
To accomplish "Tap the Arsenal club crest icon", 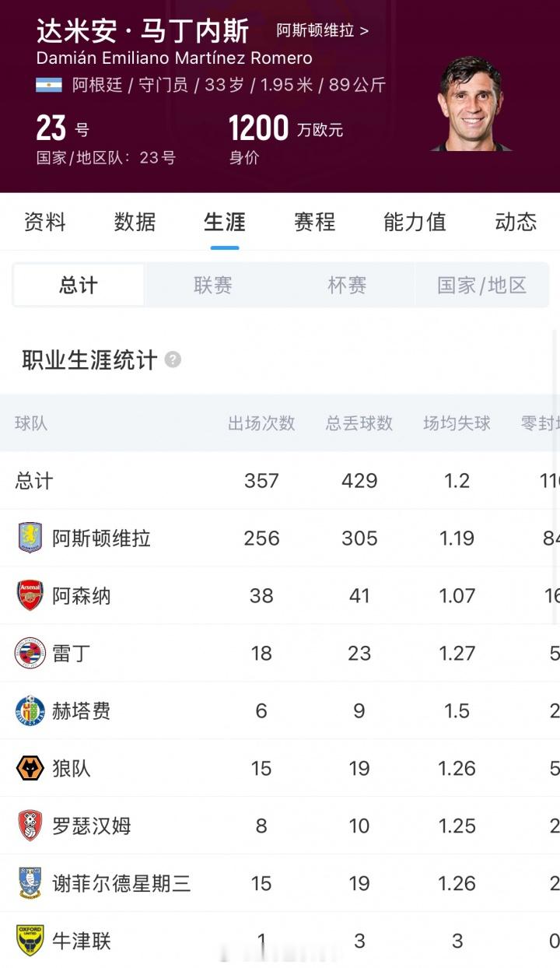I will (x=30, y=595).
